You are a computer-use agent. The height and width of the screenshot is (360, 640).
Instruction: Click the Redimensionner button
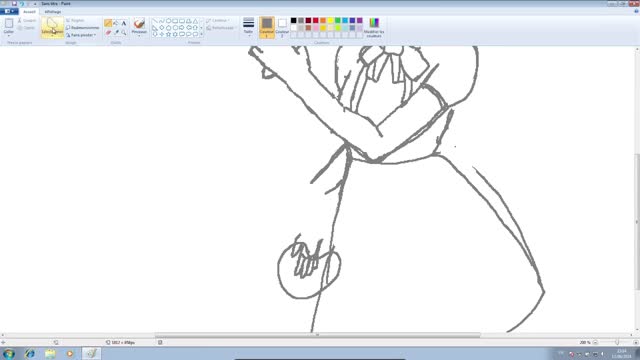tap(82, 28)
